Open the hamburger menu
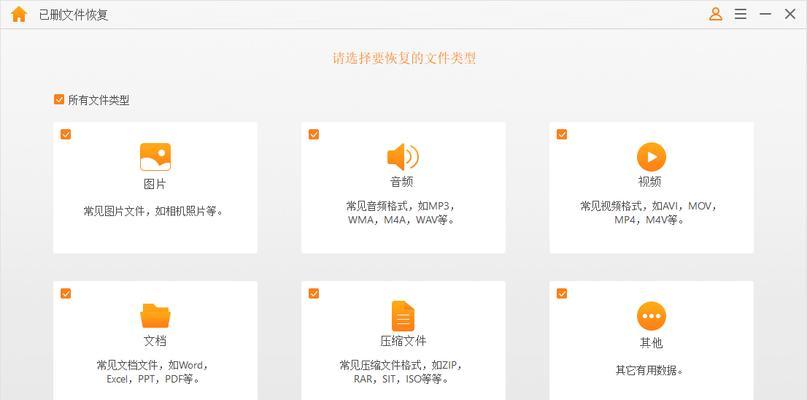807x400 pixels. (741, 14)
